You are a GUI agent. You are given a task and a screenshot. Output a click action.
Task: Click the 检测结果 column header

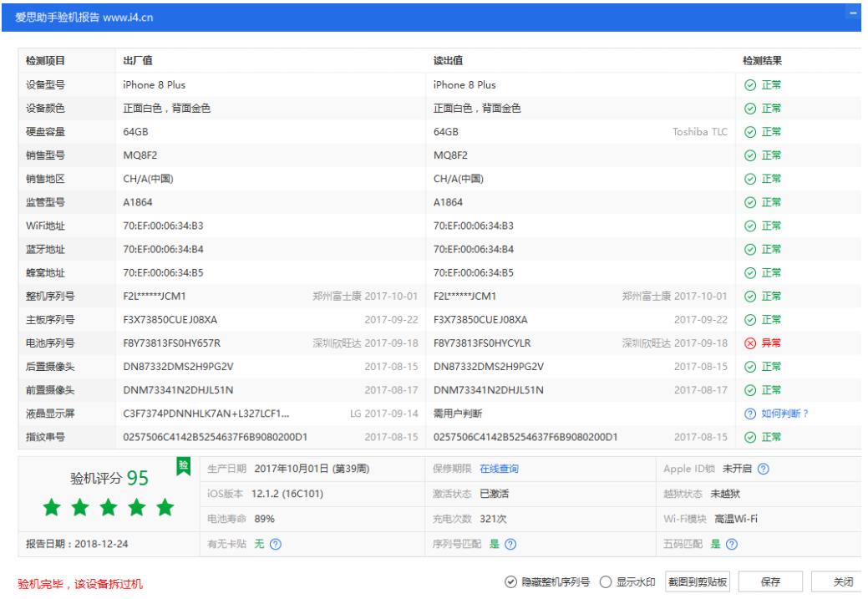pyautogui.click(x=762, y=61)
